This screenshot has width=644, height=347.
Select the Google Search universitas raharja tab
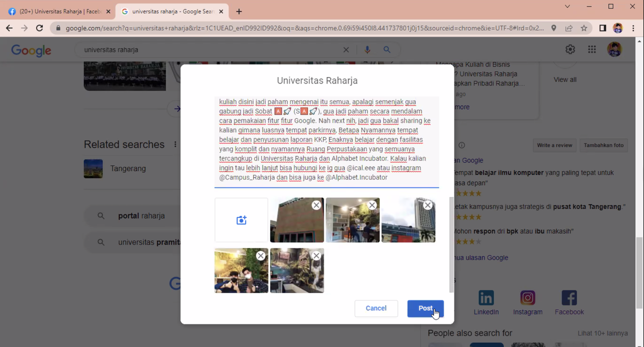point(172,11)
